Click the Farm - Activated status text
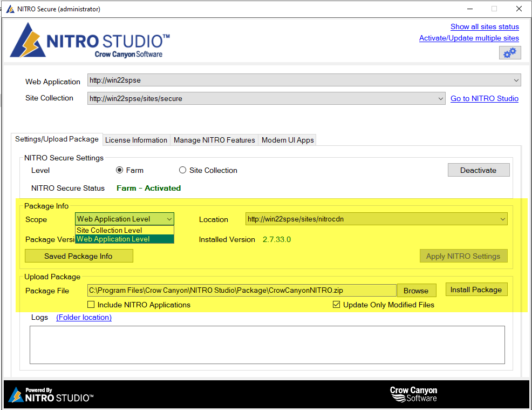This screenshot has width=532, height=410. (148, 188)
